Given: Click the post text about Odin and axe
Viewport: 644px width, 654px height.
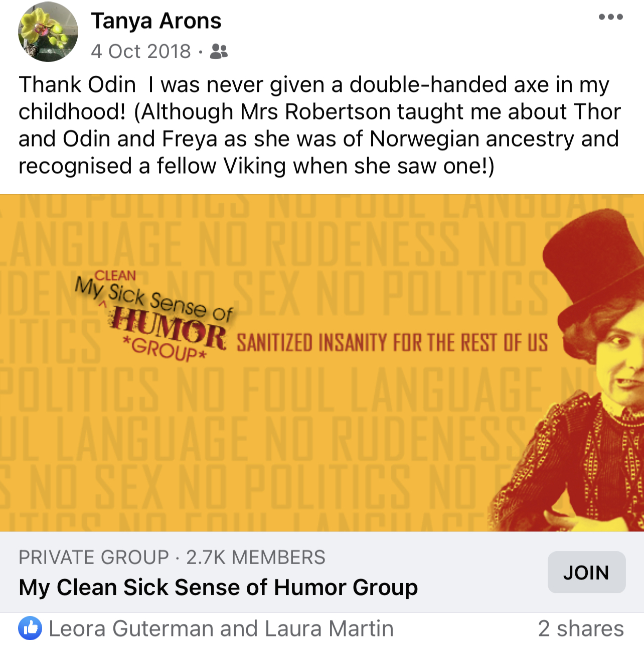Looking at the screenshot, I should [x=319, y=125].
